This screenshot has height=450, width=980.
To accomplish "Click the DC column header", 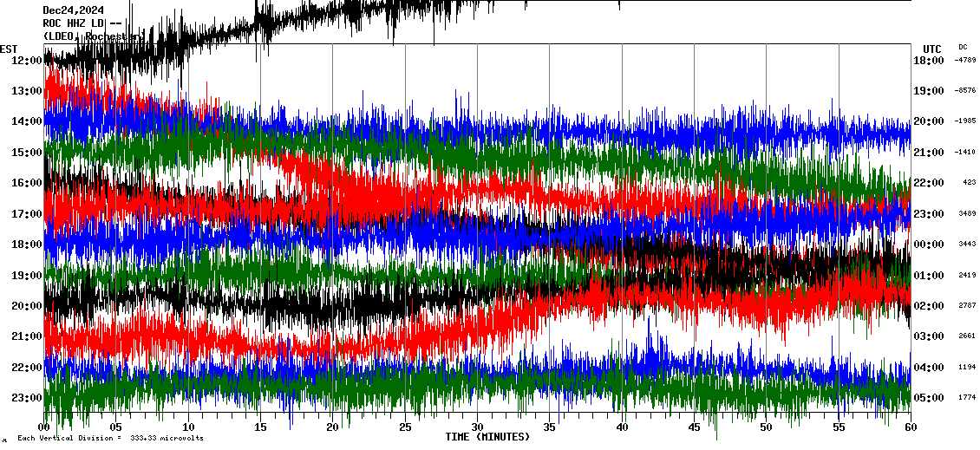I will (963, 48).
